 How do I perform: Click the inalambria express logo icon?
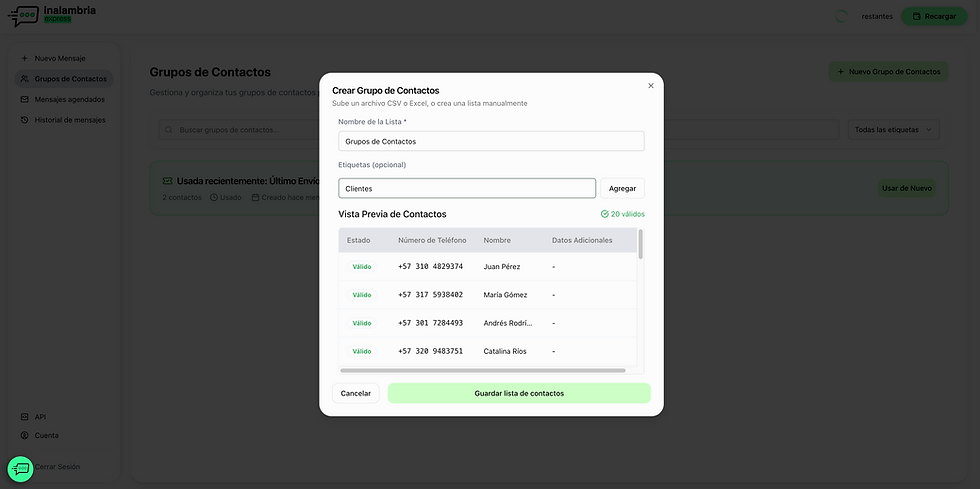(x=23, y=16)
